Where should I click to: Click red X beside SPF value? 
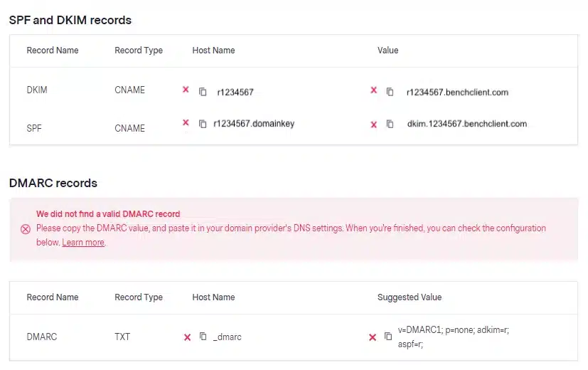click(x=373, y=125)
